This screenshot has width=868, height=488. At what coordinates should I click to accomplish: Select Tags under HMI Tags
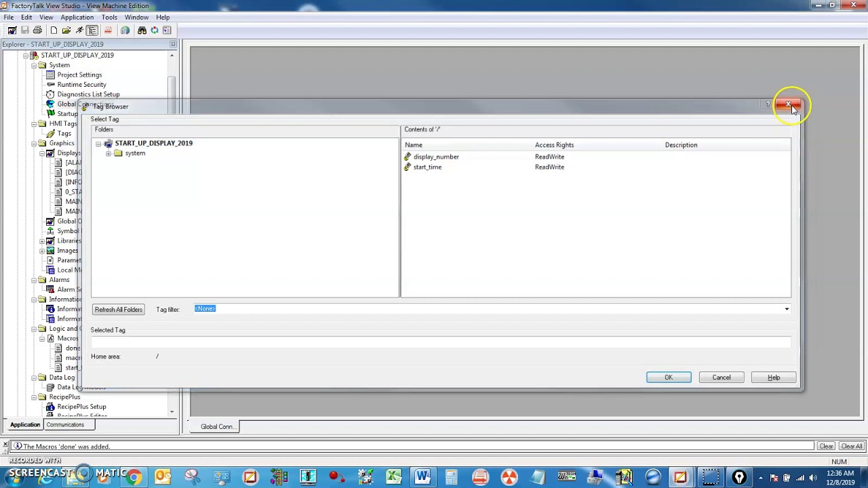64,134
